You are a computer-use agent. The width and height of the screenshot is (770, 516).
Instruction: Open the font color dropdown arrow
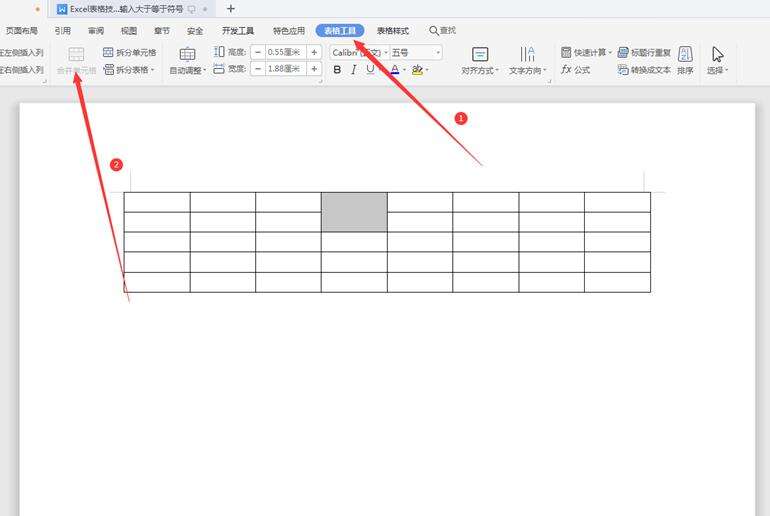point(404,70)
